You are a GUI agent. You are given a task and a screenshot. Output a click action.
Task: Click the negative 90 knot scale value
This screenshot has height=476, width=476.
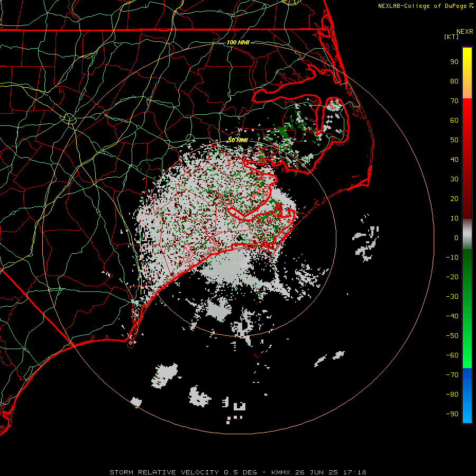pyautogui.click(x=452, y=414)
